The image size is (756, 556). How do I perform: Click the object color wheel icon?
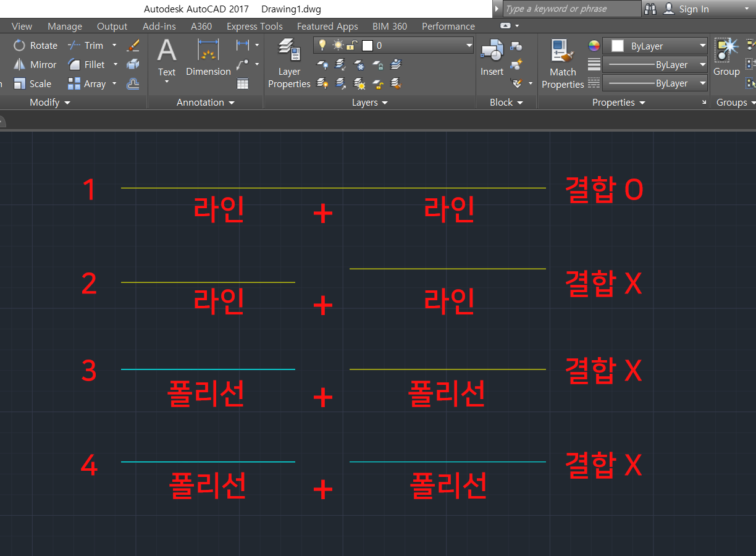[594, 46]
